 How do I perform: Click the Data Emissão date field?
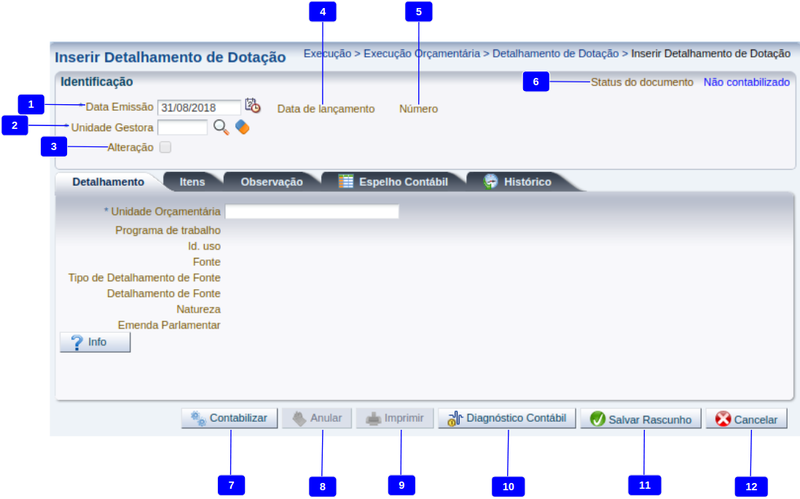coord(199,107)
